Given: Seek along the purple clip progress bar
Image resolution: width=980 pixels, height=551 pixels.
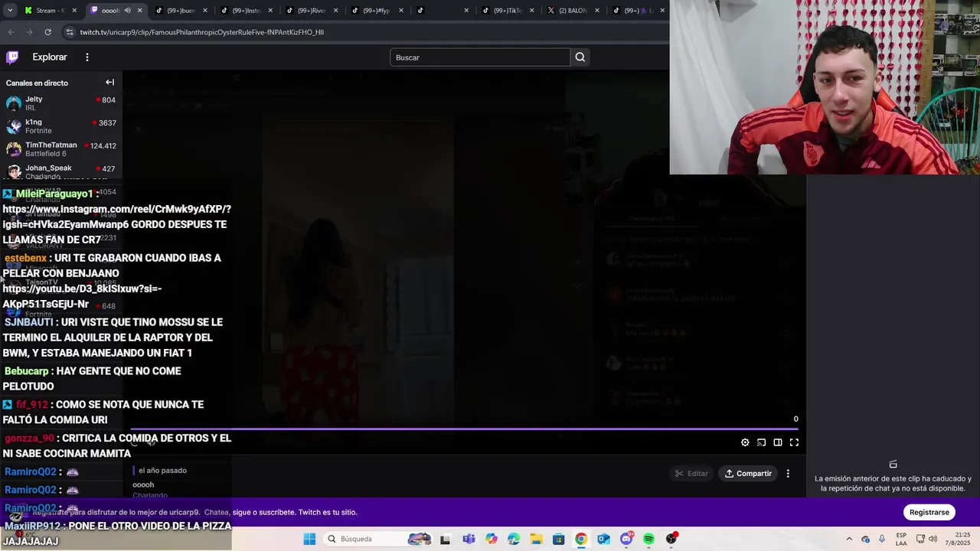Looking at the screenshot, I should pyautogui.click(x=465, y=429).
